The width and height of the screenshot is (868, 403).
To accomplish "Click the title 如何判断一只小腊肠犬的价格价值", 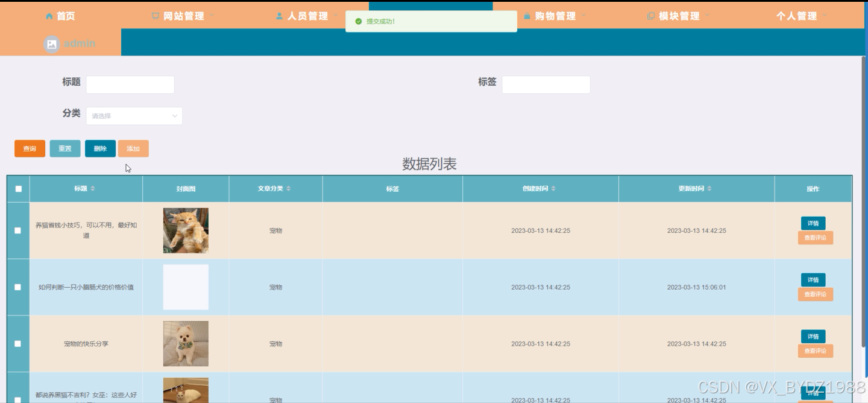I will point(86,287).
